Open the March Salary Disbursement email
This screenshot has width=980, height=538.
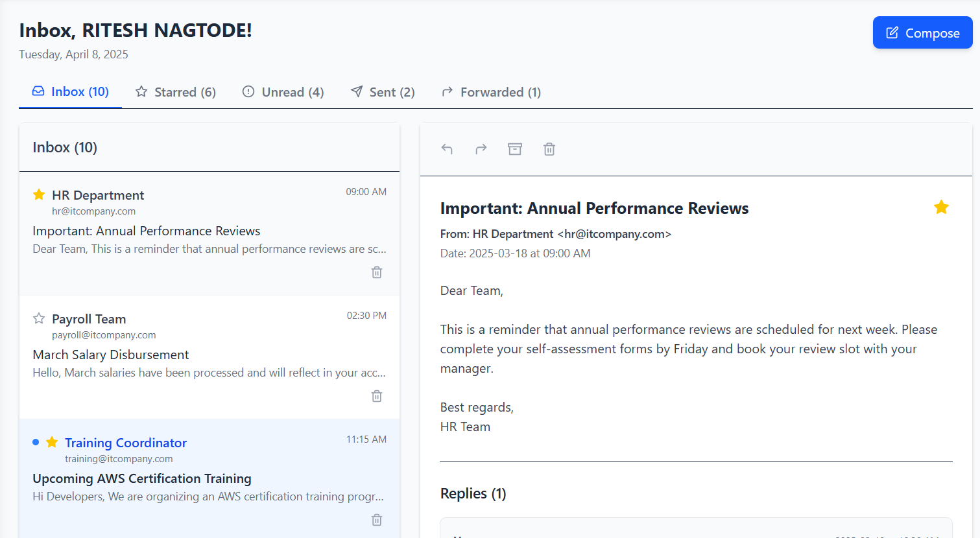pos(111,354)
